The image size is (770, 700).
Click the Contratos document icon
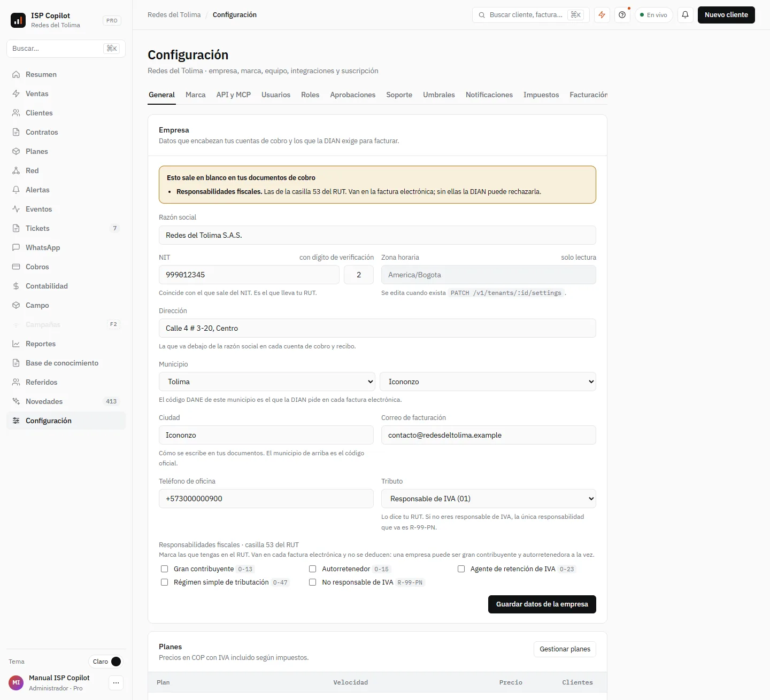click(x=16, y=132)
